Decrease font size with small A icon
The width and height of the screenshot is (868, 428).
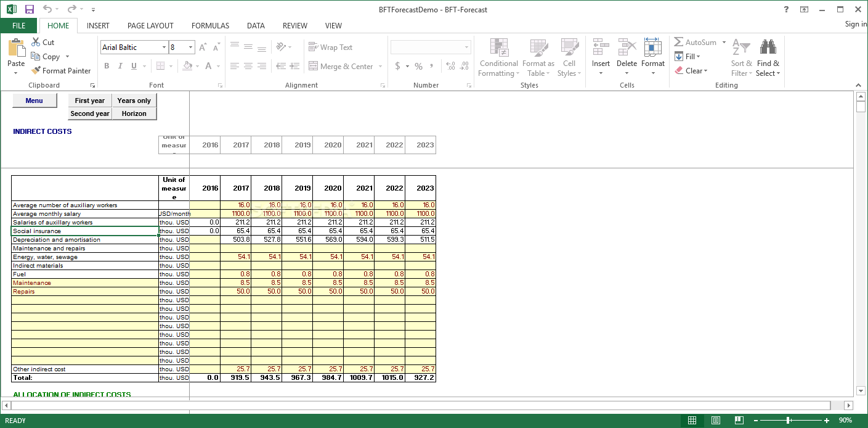(216, 47)
